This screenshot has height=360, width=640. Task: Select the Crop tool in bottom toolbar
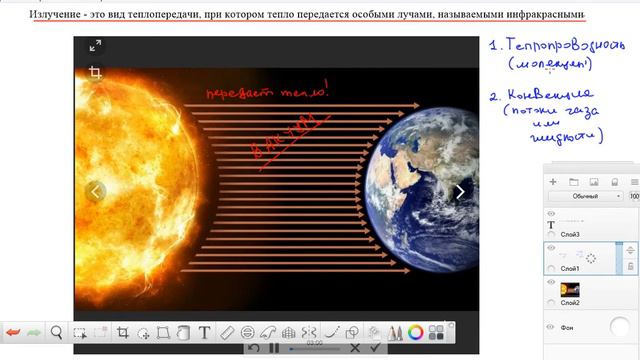(123, 333)
